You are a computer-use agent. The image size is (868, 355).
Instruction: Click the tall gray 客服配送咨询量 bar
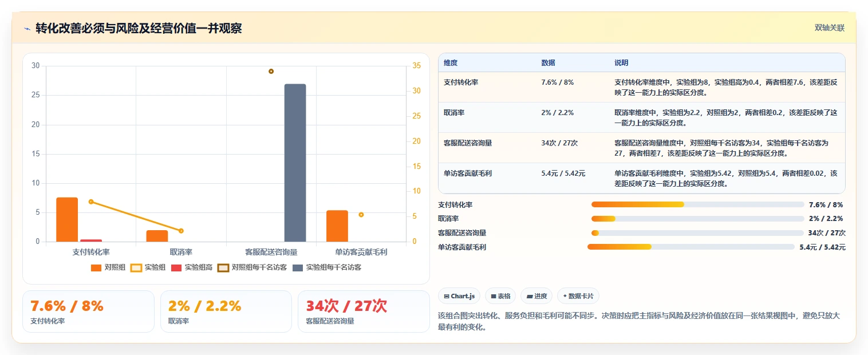click(295, 163)
